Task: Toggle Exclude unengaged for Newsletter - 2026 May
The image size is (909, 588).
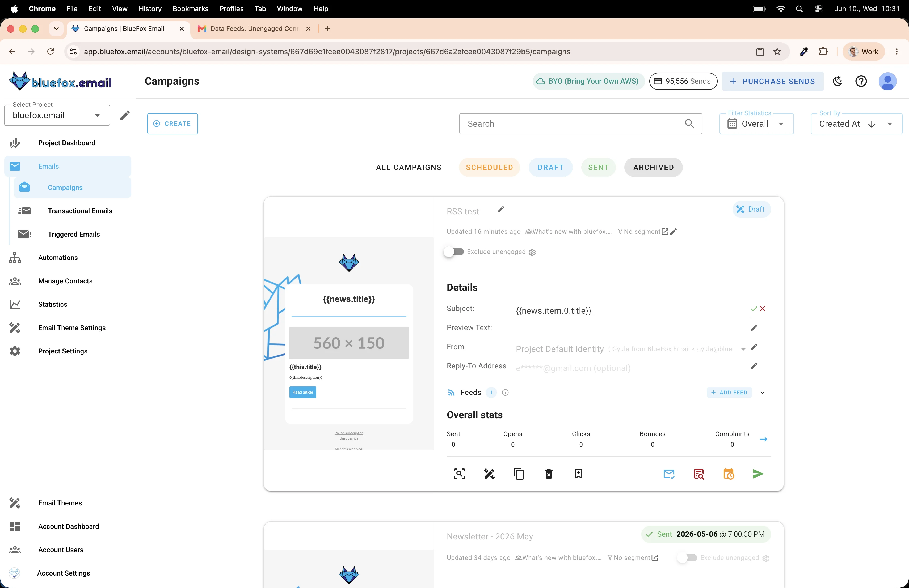Action: click(687, 558)
